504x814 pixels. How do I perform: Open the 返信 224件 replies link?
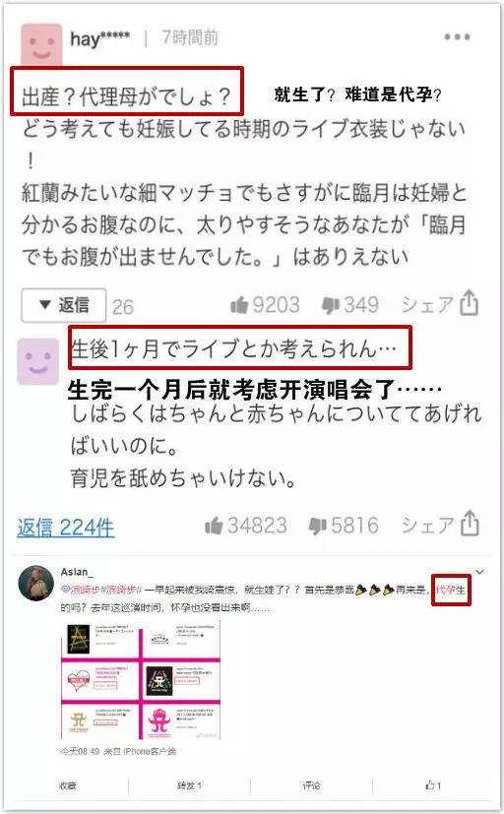click(65, 527)
